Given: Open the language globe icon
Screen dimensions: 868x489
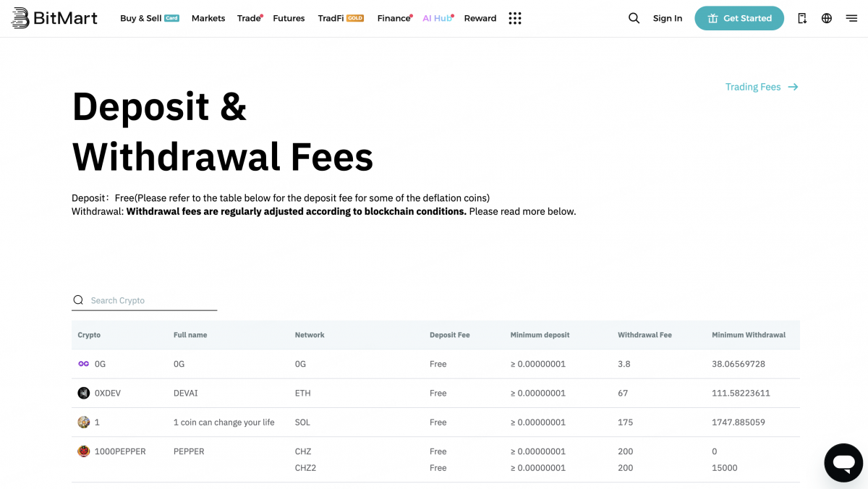Looking at the screenshot, I should (x=827, y=18).
